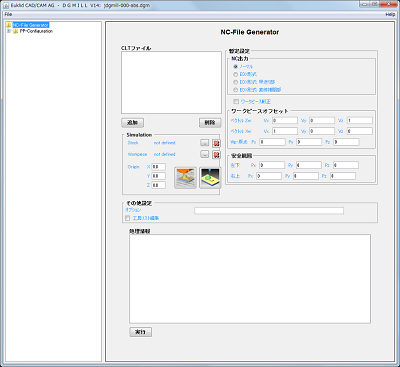Click the red clear icon beside Stock

click(x=216, y=143)
